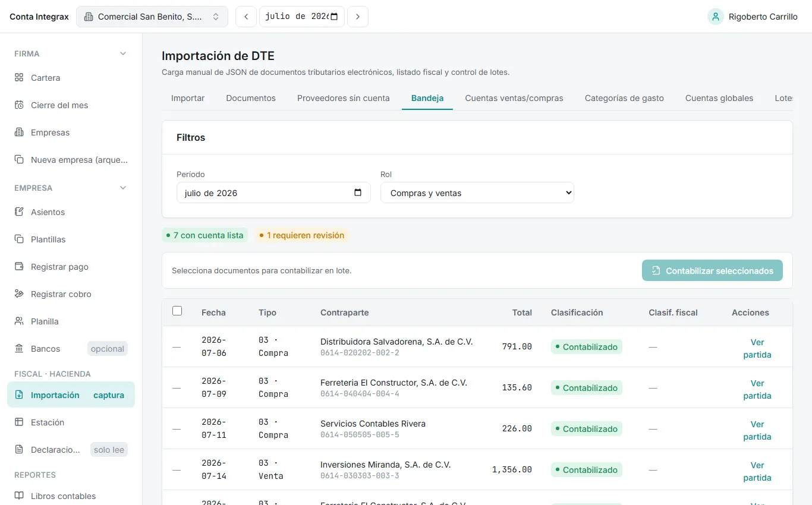Viewport: 812px width, 505px height.
Task: Switch to the Documentos tab
Action: point(251,98)
